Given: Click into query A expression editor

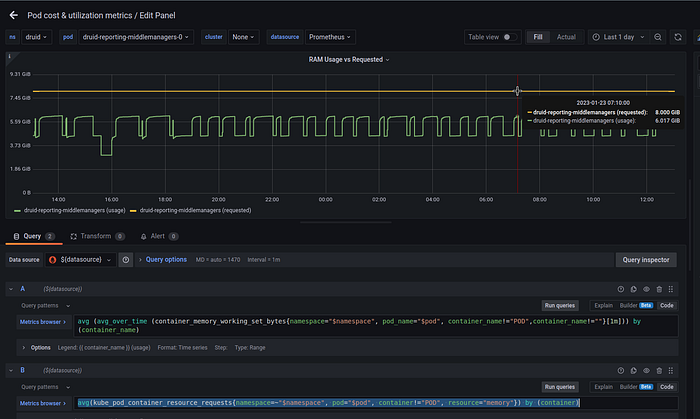Looking at the screenshot, I should 375,326.
